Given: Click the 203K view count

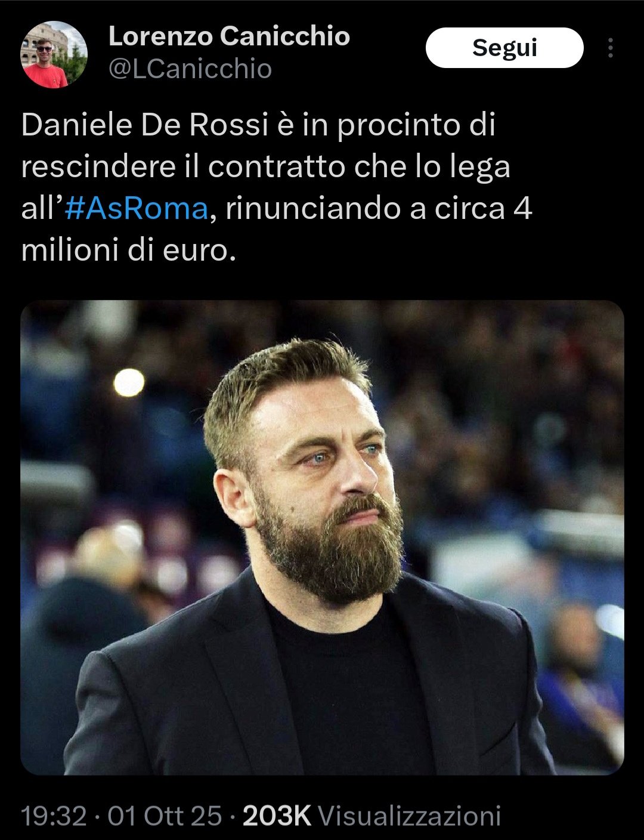Looking at the screenshot, I should pos(277,816).
